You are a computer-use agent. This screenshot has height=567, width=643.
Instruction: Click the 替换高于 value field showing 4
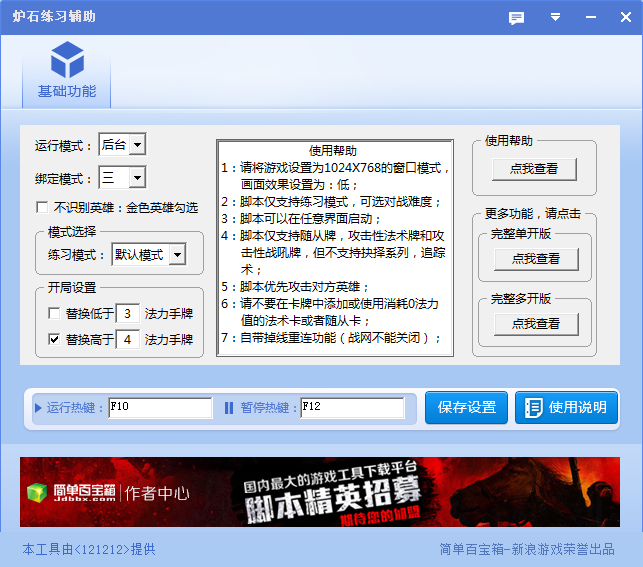[x=128, y=339]
